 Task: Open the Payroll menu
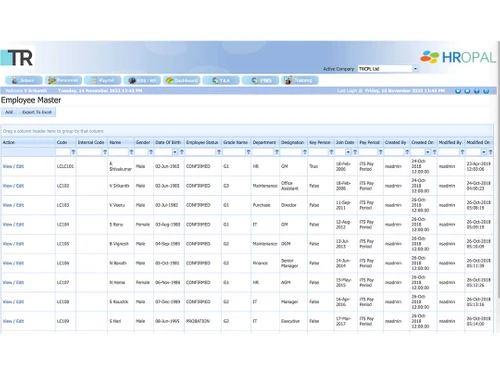click(x=103, y=80)
